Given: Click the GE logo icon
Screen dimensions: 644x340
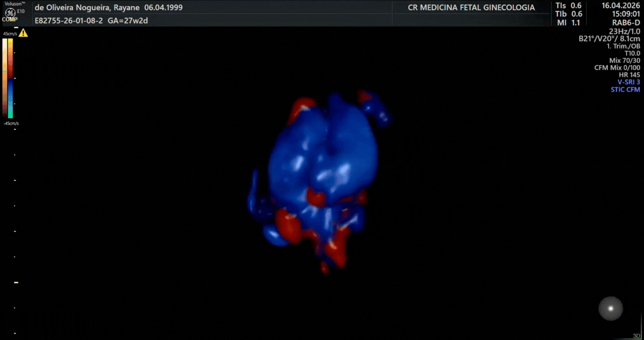Looking at the screenshot, I should (10, 13).
